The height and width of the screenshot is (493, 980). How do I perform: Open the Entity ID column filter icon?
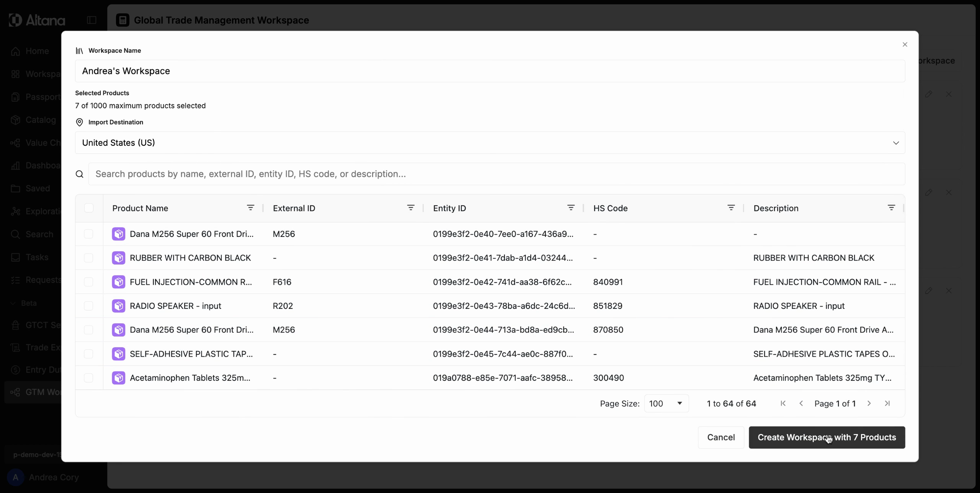pyautogui.click(x=571, y=208)
